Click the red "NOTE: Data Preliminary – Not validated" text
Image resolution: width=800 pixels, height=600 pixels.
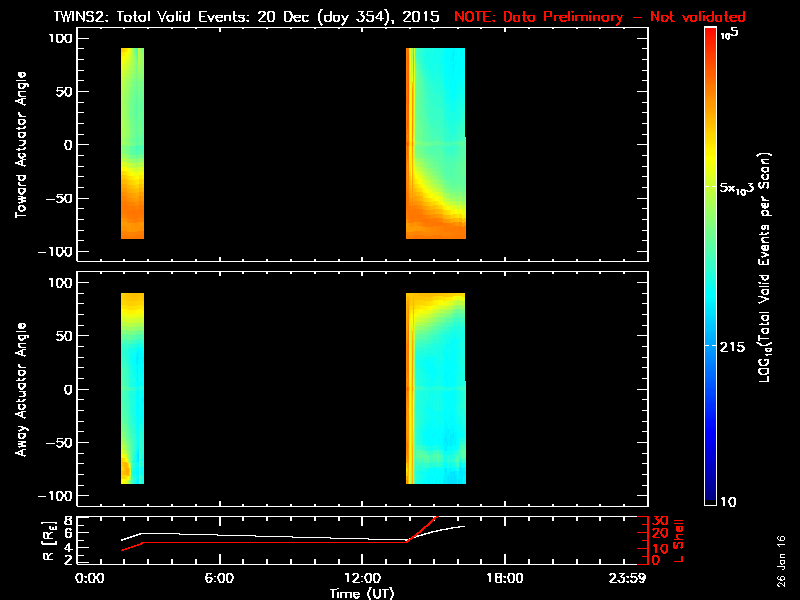(x=599, y=17)
